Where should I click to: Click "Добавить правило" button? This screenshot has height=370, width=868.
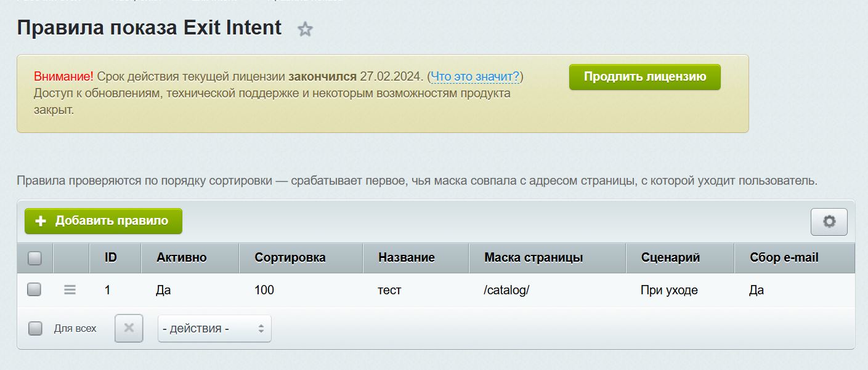pos(103,221)
